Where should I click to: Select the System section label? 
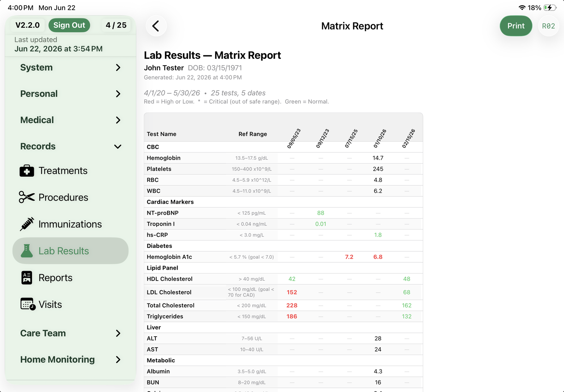36,67
